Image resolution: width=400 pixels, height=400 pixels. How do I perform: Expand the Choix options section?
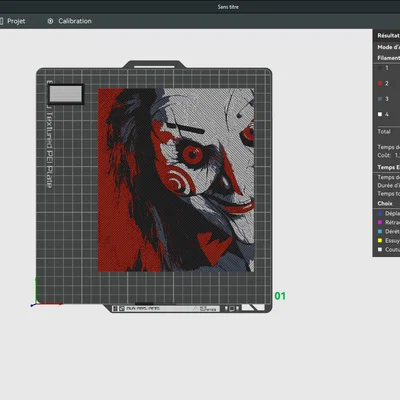pyautogui.click(x=385, y=203)
